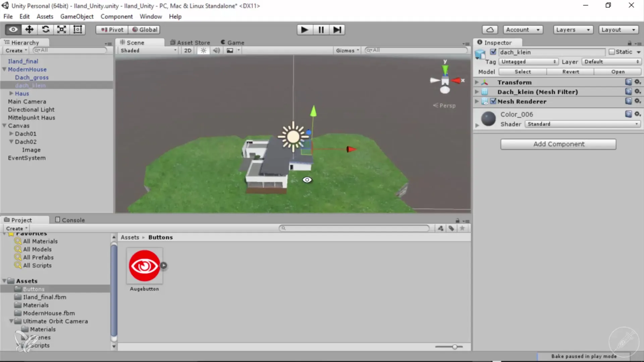Click the dach_klein name input field
The image size is (644, 362).
(x=552, y=52)
